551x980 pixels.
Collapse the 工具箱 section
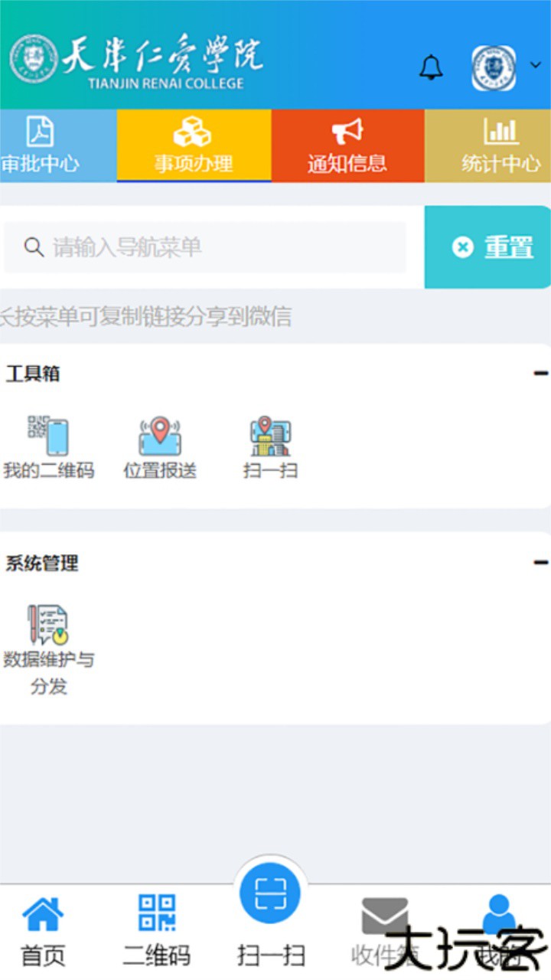[540, 373]
